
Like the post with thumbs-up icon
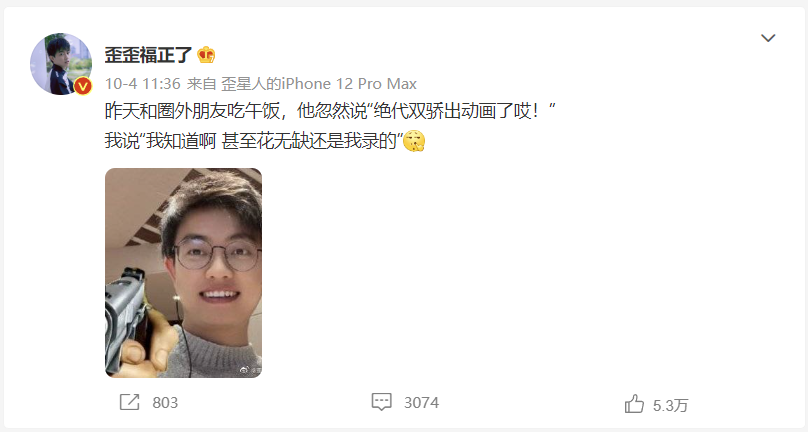coord(634,404)
